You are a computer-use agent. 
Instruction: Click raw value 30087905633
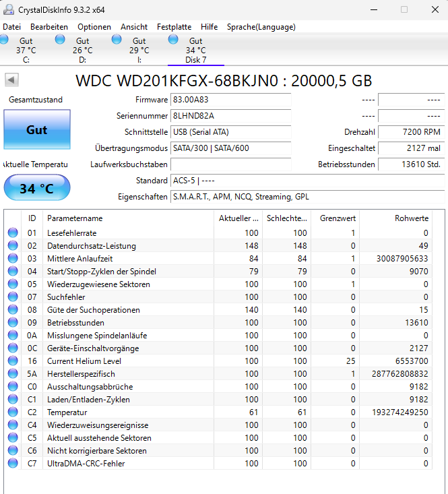[402, 259]
